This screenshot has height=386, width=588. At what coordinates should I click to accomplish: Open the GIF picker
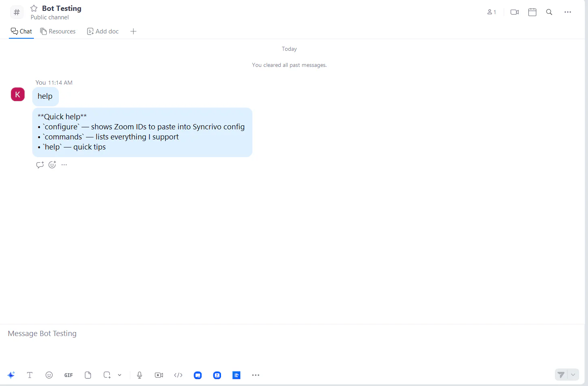point(69,375)
